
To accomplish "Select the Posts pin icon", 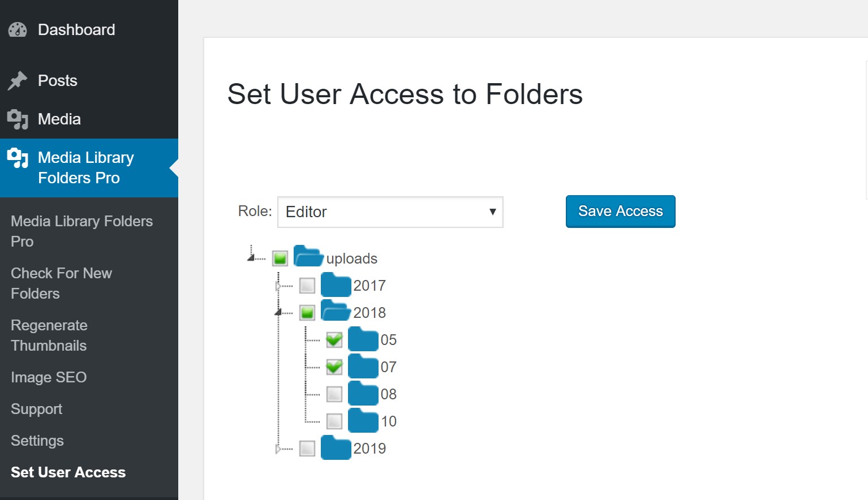I will [17, 80].
